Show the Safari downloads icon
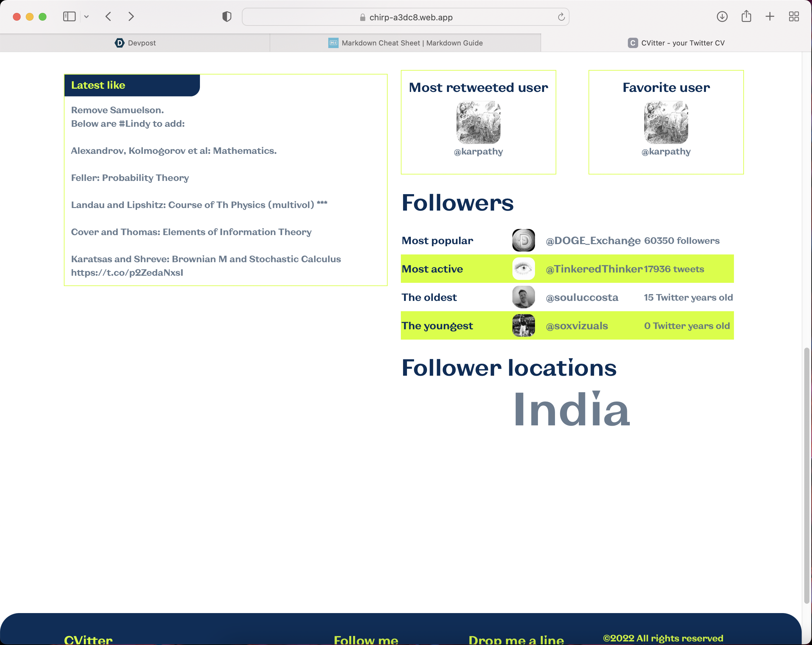812x645 pixels. [722, 16]
